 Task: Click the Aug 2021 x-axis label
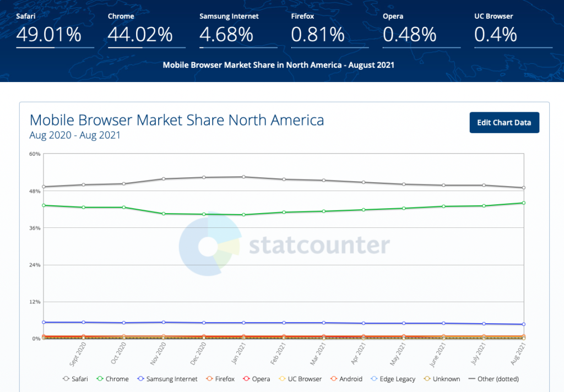(x=518, y=354)
